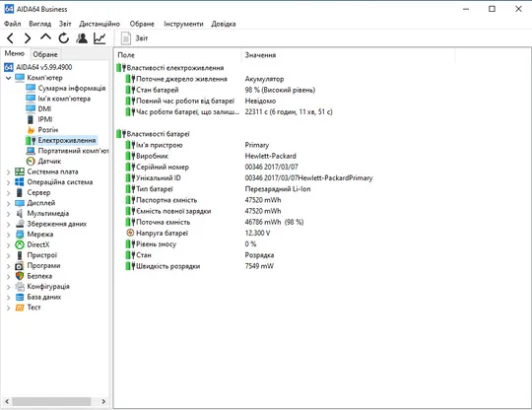Open the Обране menu in menu bar

tap(142, 24)
